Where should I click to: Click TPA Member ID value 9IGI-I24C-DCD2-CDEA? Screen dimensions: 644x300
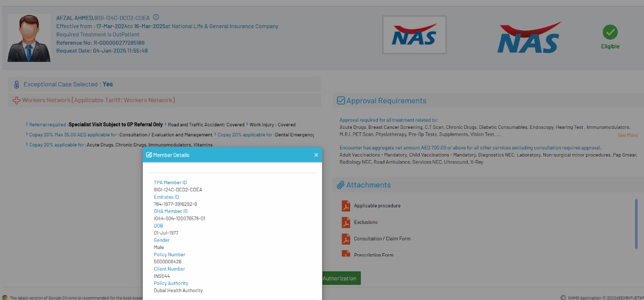[x=178, y=190]
